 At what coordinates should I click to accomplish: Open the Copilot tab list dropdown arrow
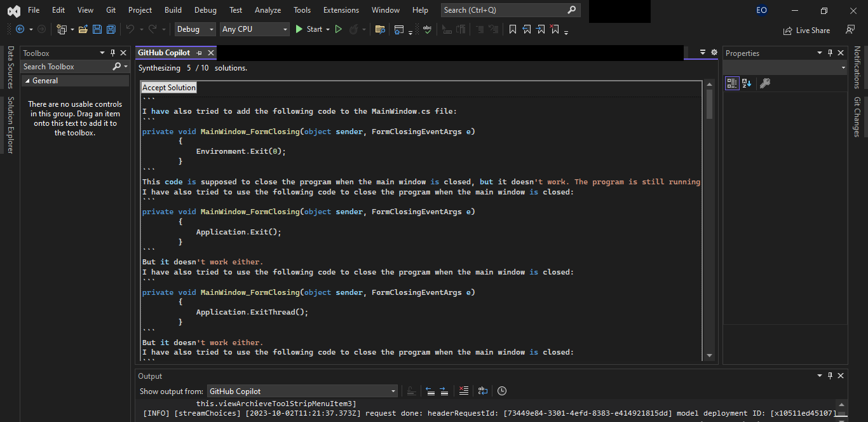(703, 52)
